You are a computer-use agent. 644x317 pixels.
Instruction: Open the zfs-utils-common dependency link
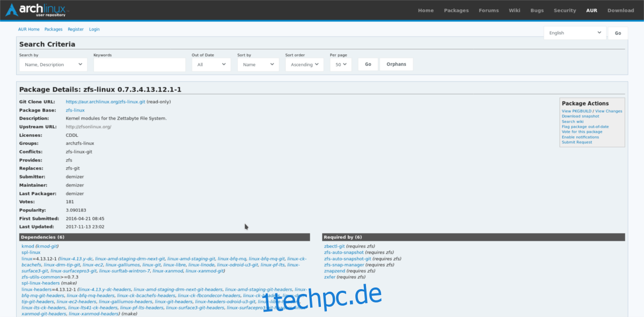point(41,277)
